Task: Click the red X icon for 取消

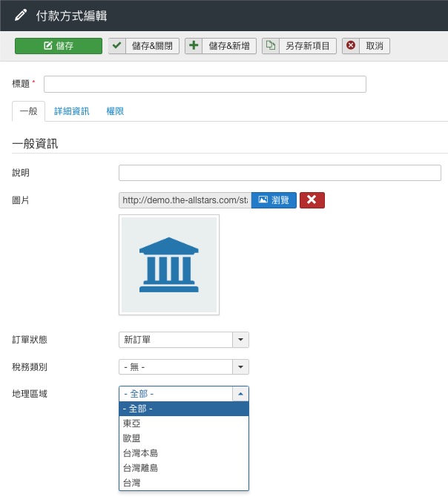Action: click(351, 46)
